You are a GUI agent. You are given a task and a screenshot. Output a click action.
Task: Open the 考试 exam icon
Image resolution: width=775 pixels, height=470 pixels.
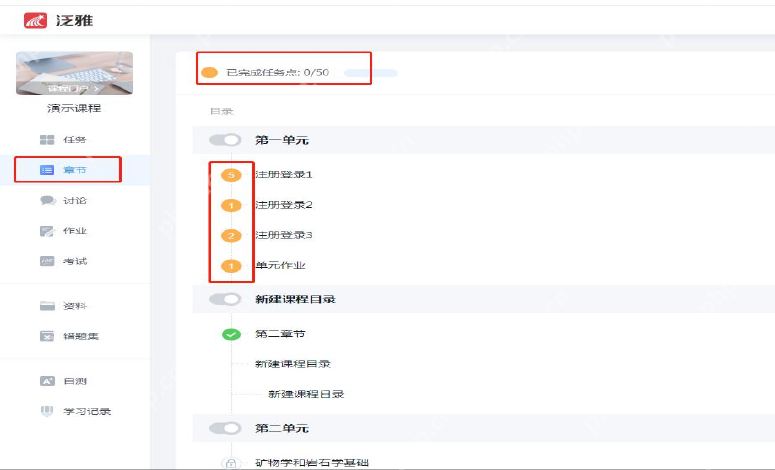(47, 261)
